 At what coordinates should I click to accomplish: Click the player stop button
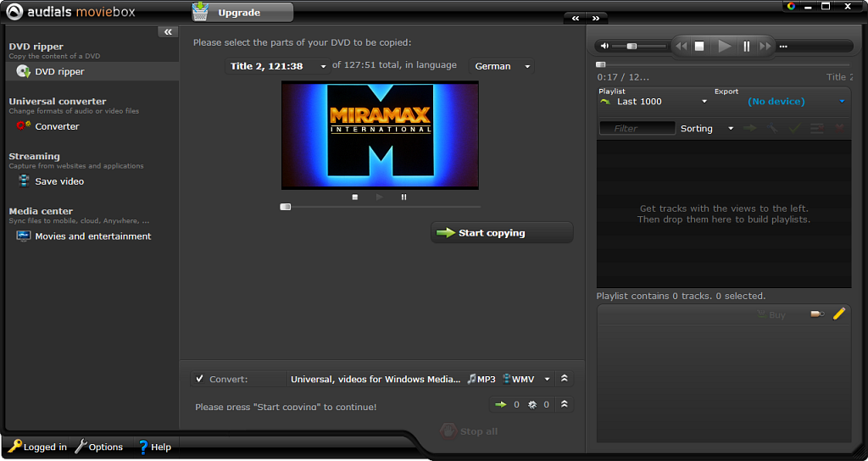[699, 47]
